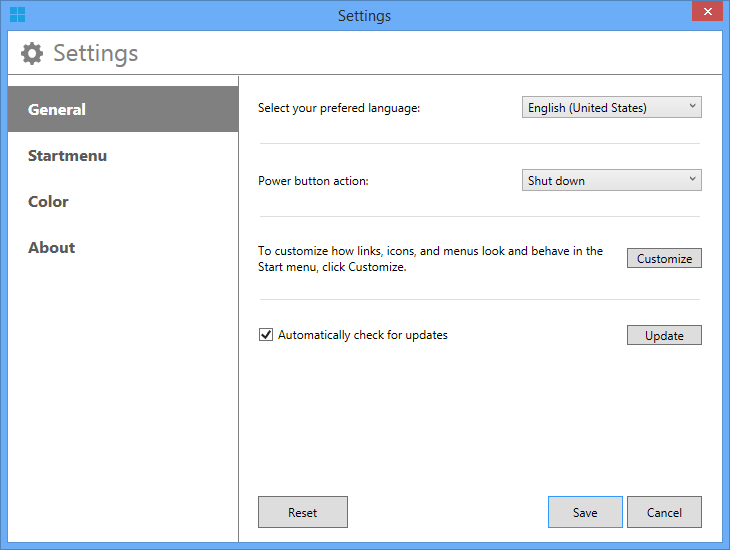
Task: Expand the Shut down power action dropdown
Action: click(611, 180)
